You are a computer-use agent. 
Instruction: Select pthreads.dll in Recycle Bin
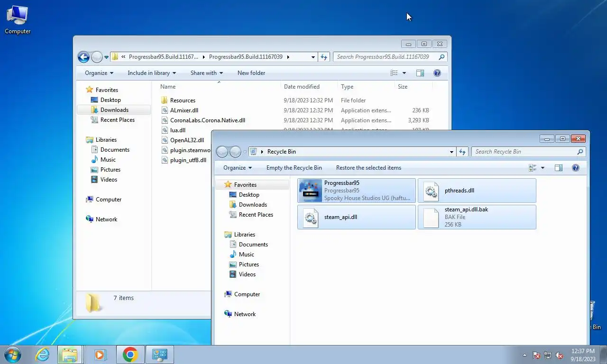[x=477, y=191]
